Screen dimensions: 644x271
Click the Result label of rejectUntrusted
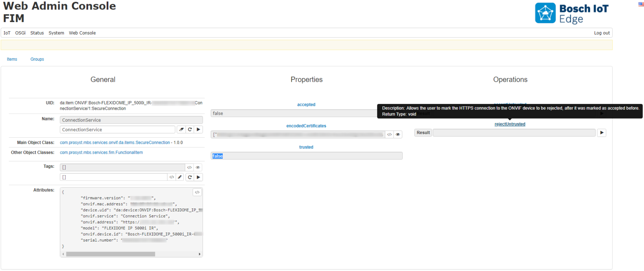coord(423,133)
